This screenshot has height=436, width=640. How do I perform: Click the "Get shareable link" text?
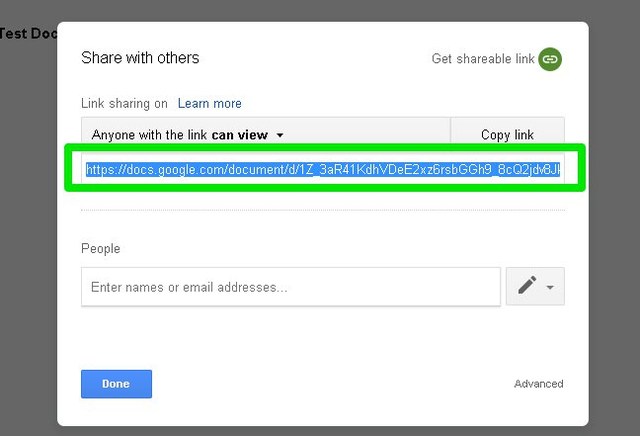(x=483, y=59)
